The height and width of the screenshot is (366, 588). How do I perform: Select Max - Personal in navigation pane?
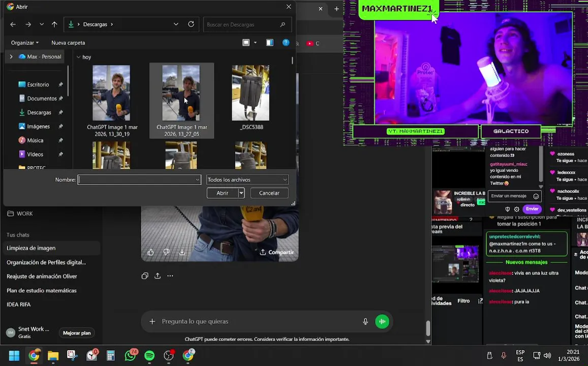pyautogui.click(x=40, y=56)
